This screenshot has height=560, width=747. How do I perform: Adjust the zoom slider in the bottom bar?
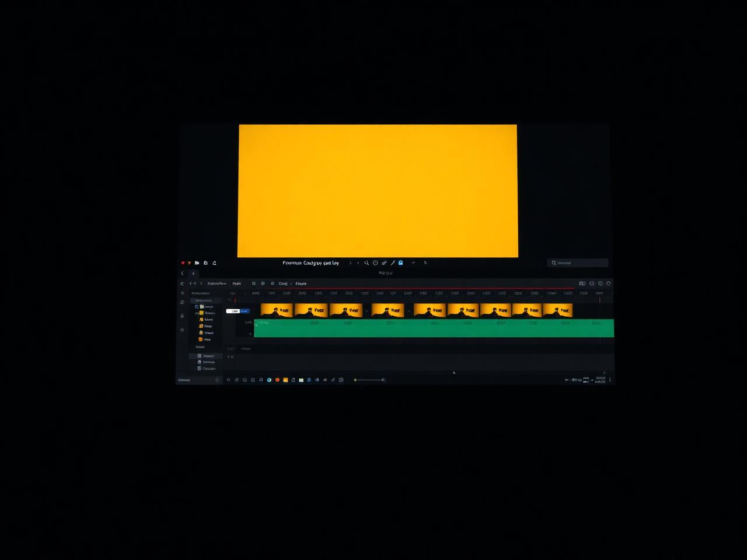(370, 380)
